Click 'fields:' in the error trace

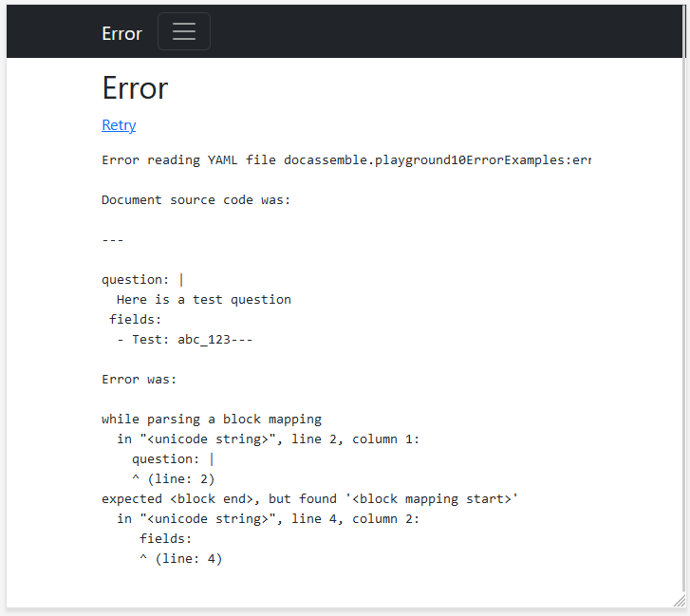pos(165,538)
